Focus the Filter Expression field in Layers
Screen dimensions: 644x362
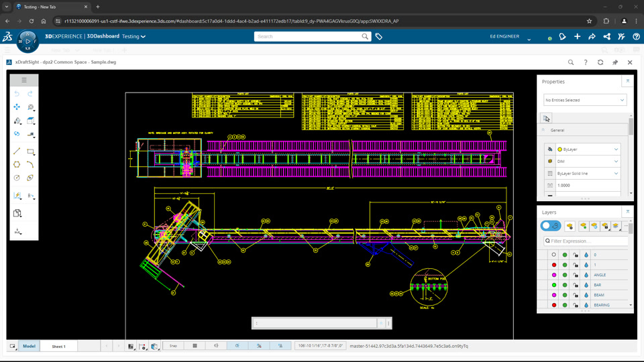click(586, 241)
